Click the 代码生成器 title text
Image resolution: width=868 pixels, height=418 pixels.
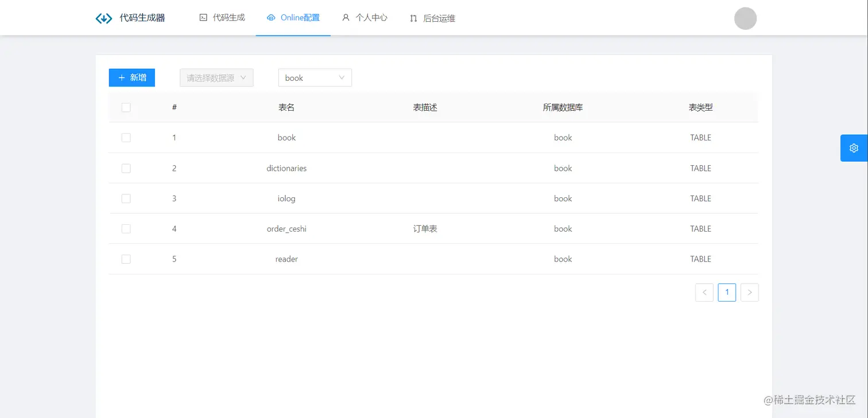[x=142, y=18]
